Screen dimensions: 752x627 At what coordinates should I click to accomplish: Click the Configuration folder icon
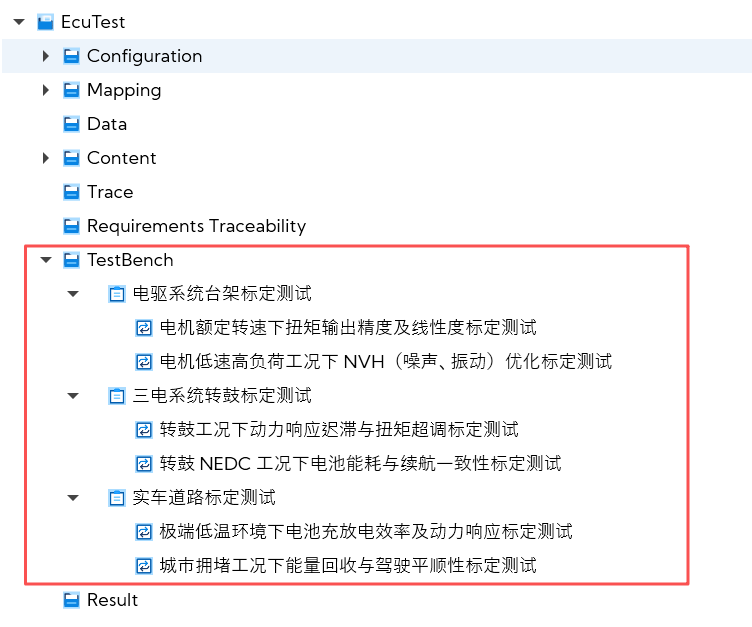pos(71,56)
